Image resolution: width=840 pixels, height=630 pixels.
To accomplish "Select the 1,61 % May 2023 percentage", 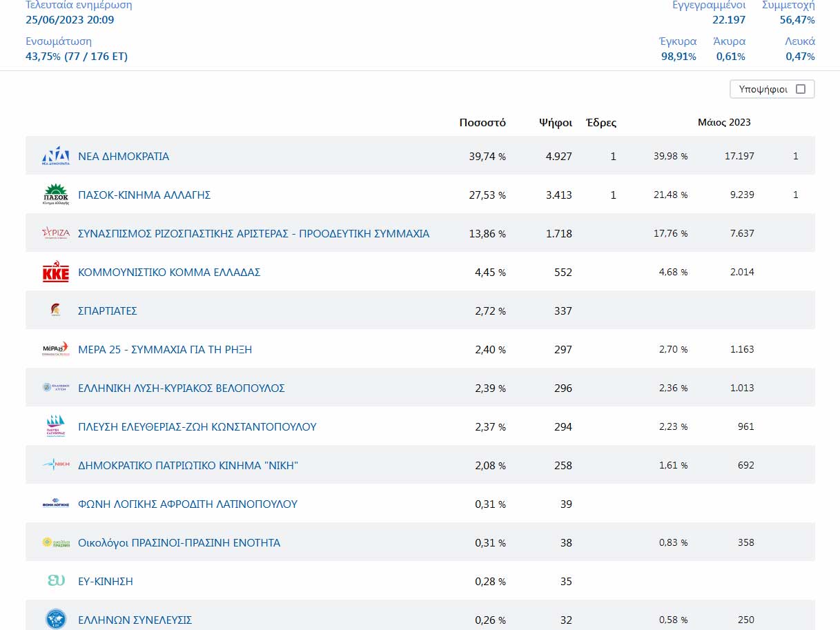I will [x=673, y=466].
